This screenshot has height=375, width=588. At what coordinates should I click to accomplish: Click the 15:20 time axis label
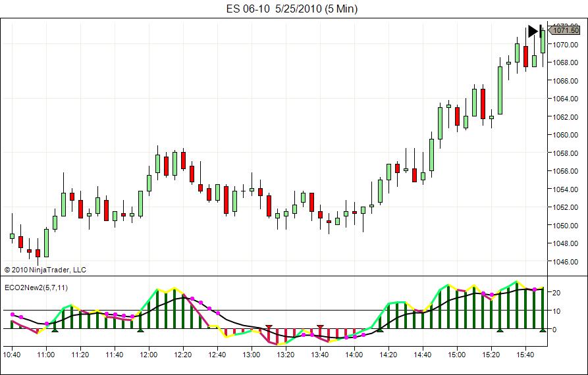tap(491, 355)
